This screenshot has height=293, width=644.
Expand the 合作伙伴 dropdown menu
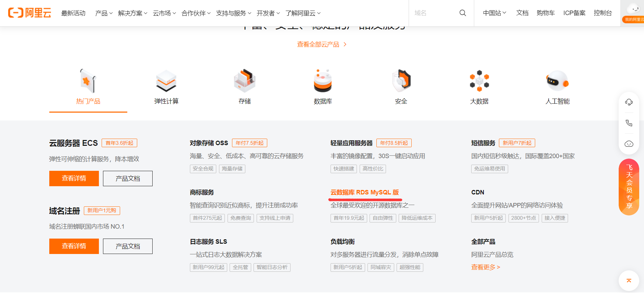(196, 13)
